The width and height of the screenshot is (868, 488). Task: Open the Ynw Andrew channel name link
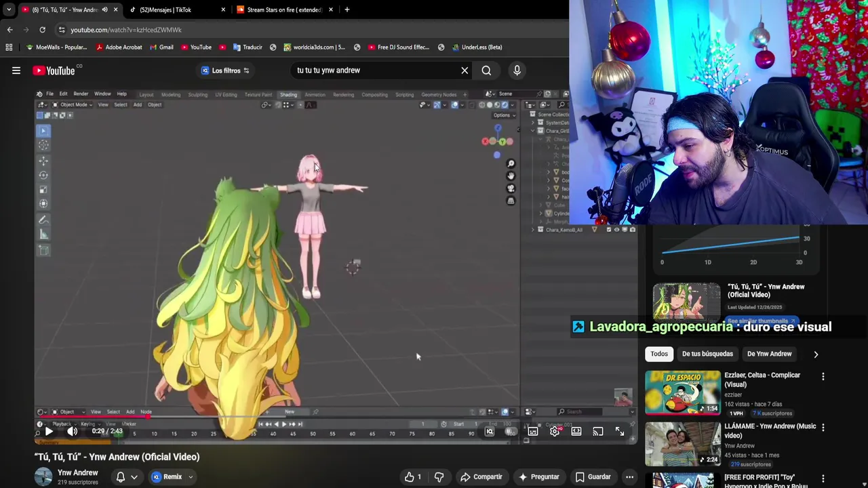tap(78, 472)
